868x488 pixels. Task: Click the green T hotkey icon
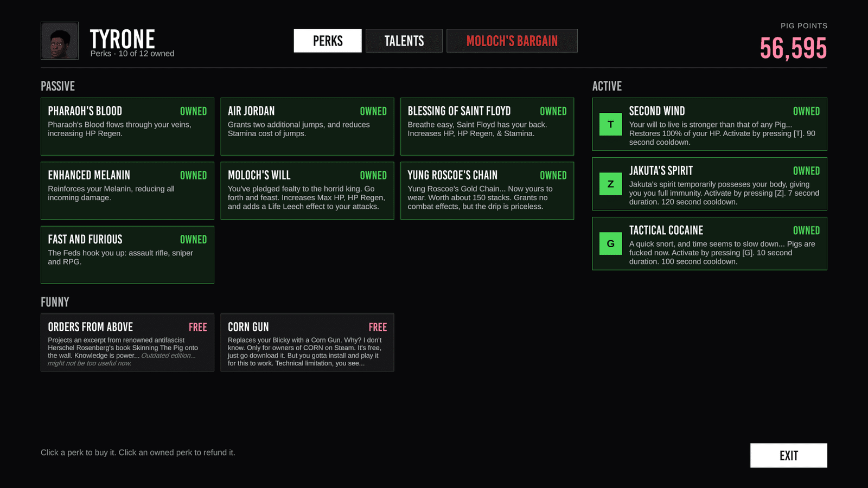610,124
